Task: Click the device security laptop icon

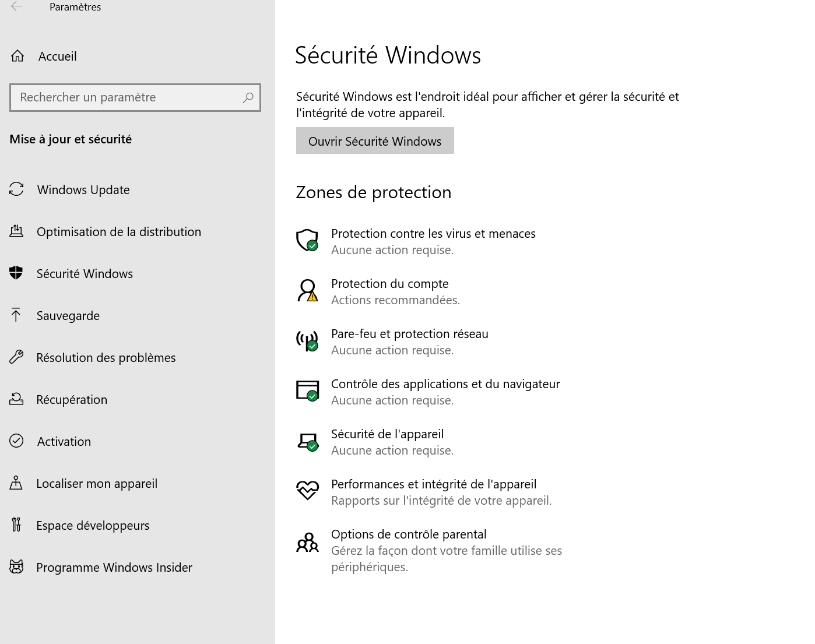Action: 307,441
